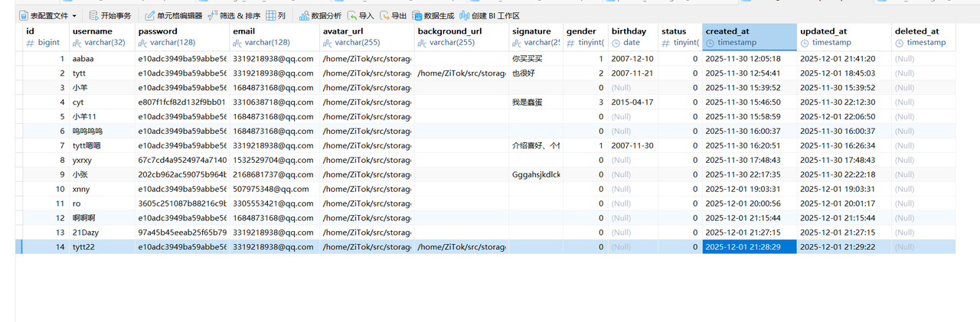Click password cell starting 67c7cd4a9524
Screen dimensions: 980x322
point(181,161)
